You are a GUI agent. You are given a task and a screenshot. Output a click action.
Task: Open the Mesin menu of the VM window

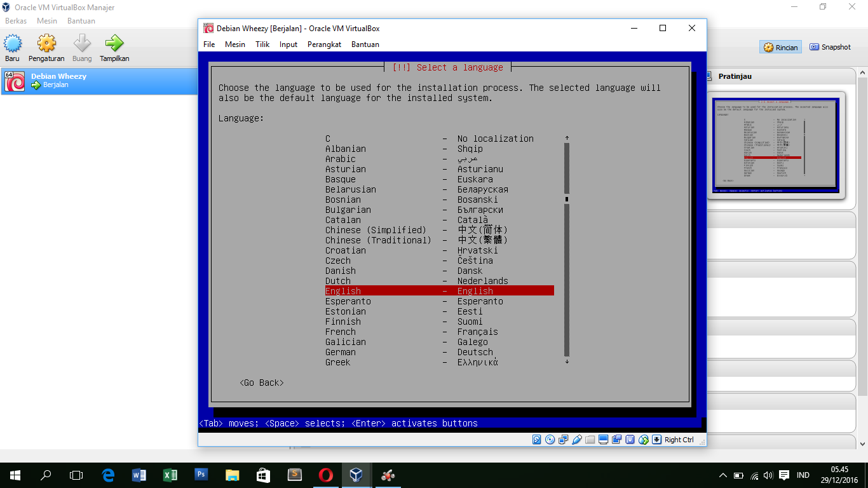pyautogui.click(x=235, y=44)
